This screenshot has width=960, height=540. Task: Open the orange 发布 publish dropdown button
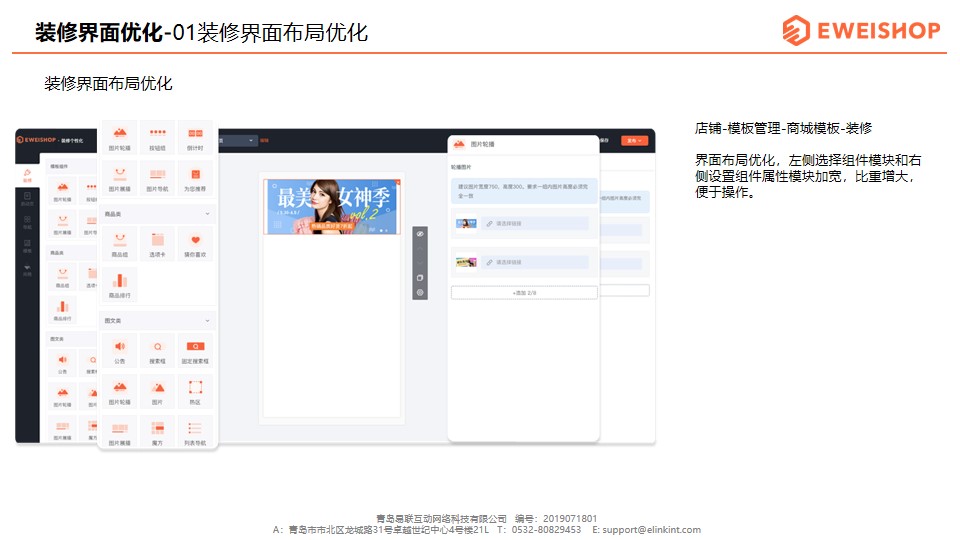635,141
